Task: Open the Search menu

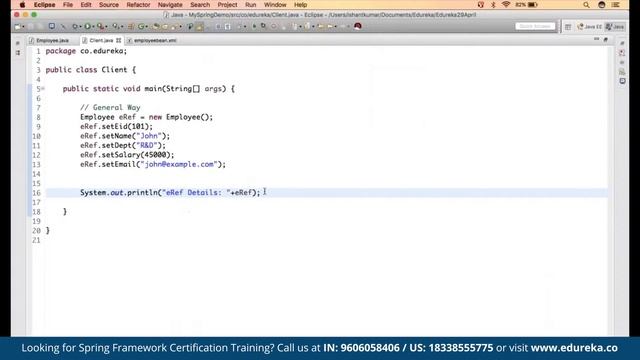Action: click(x=200, y=5)
